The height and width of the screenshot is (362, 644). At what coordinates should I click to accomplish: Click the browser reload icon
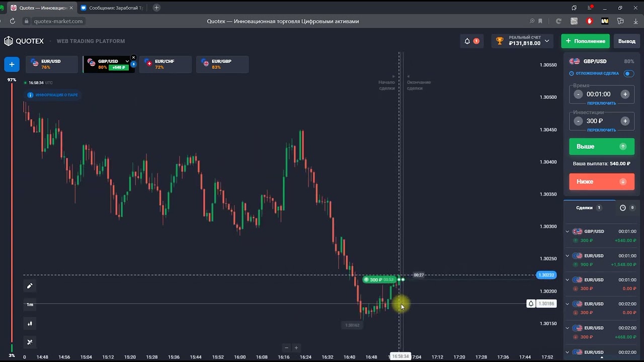click(x=13, y=21)
